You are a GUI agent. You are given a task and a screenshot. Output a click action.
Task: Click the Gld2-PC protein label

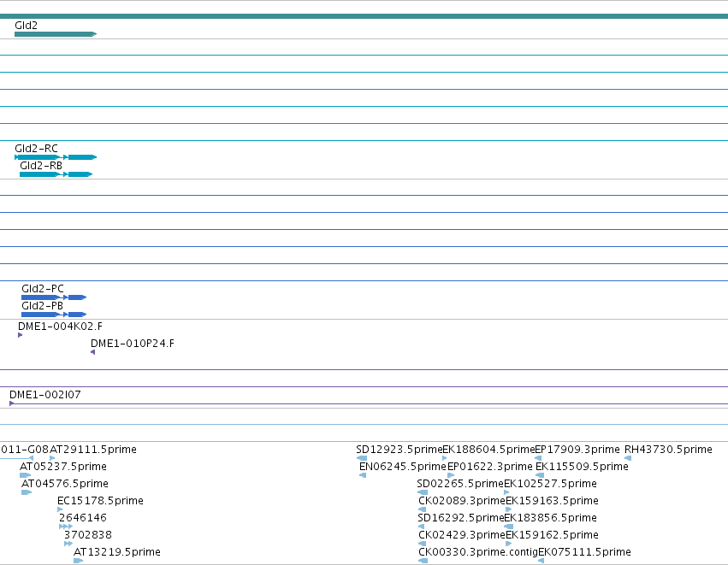[43, 289]
